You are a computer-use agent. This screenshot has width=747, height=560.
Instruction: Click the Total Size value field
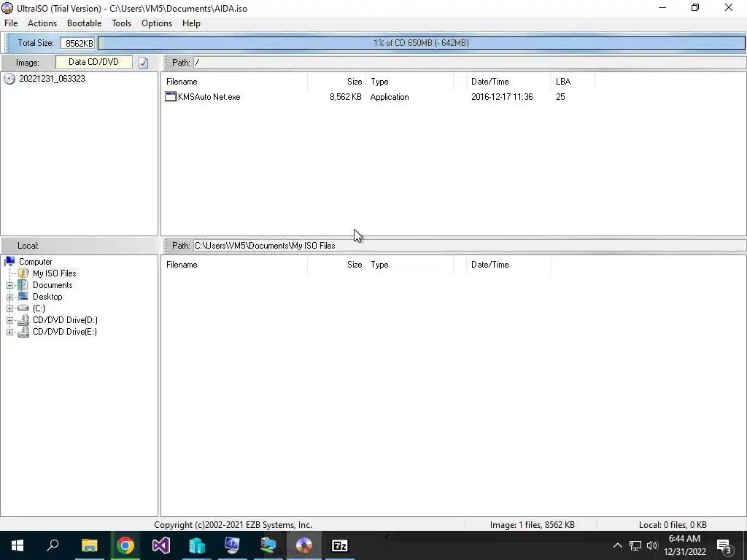[77, 43]
